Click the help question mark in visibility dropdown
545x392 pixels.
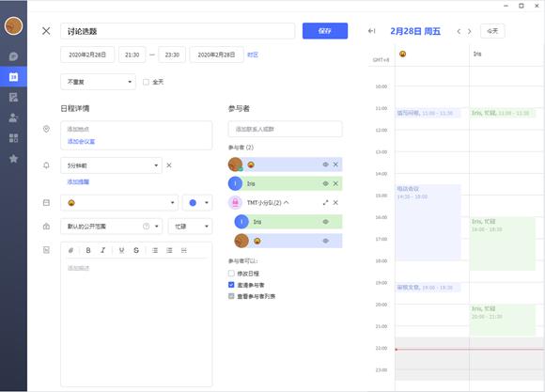pyautogui.click(x=147, y=227)
